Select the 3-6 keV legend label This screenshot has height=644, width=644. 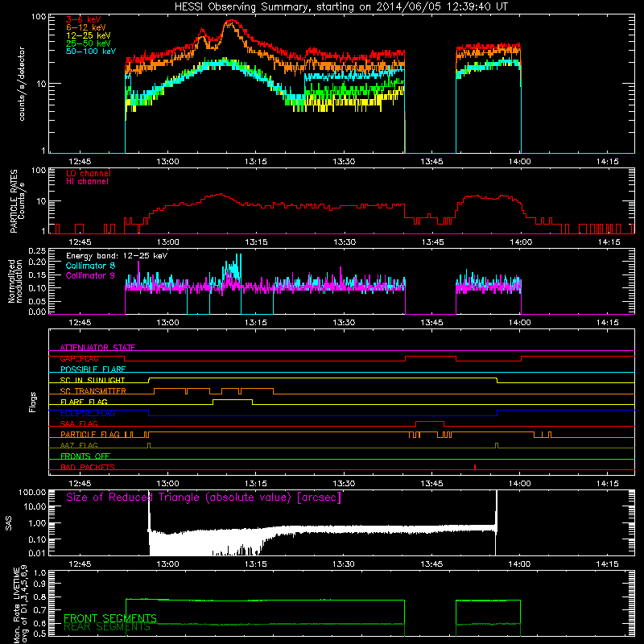point(83,19)
